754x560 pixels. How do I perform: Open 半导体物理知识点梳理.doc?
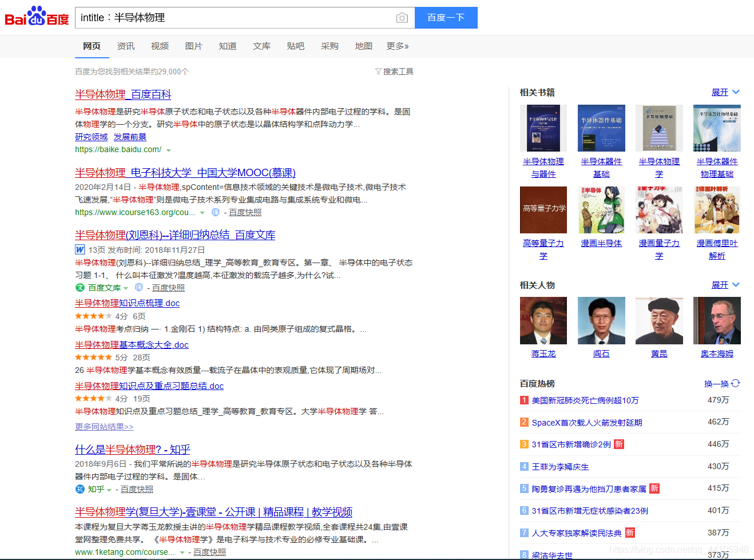point(127,303)
